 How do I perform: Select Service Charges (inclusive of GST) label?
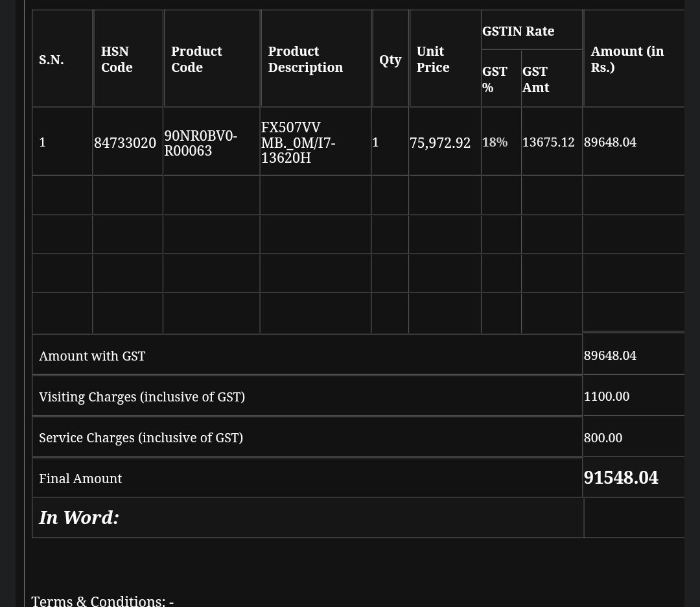click(141, 438)
